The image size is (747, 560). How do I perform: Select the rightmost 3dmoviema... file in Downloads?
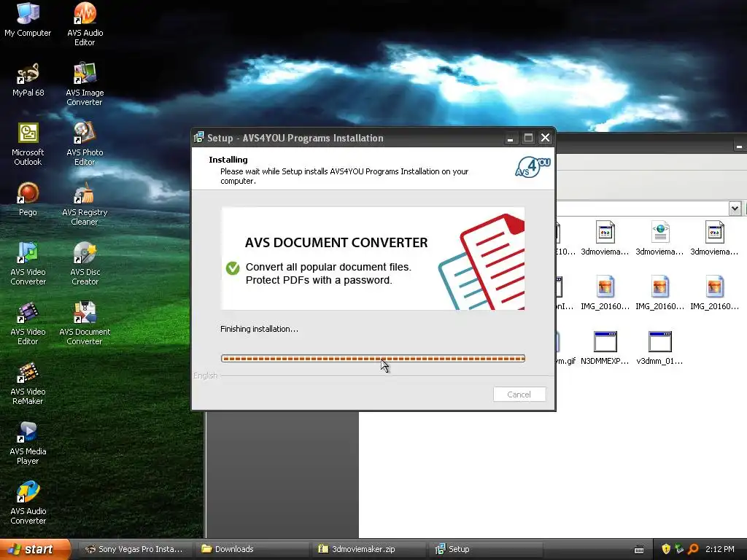[715, 238]
